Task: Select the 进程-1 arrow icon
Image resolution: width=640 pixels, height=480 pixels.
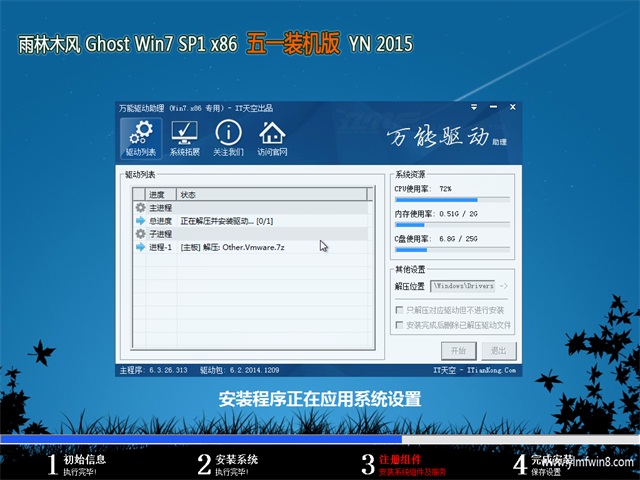Action: 140,247
